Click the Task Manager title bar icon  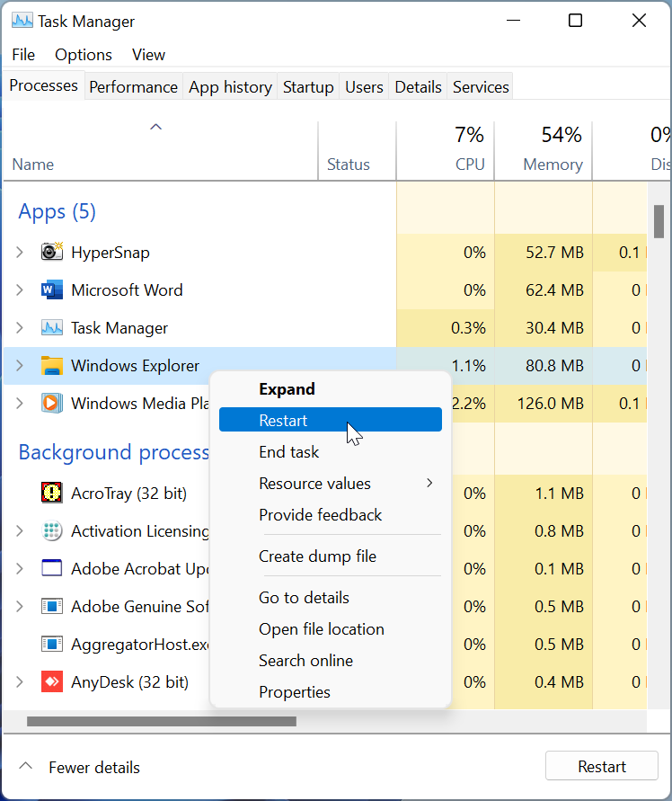(22, 21)
